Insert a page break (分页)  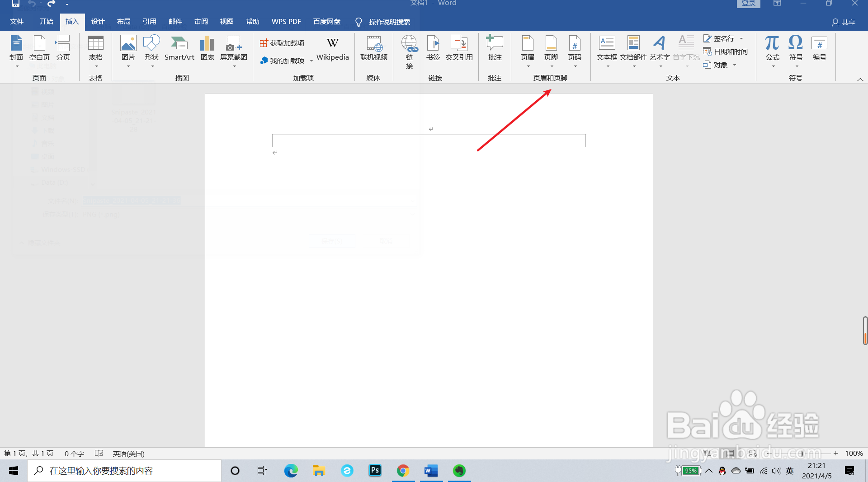[x=63, y=48]
